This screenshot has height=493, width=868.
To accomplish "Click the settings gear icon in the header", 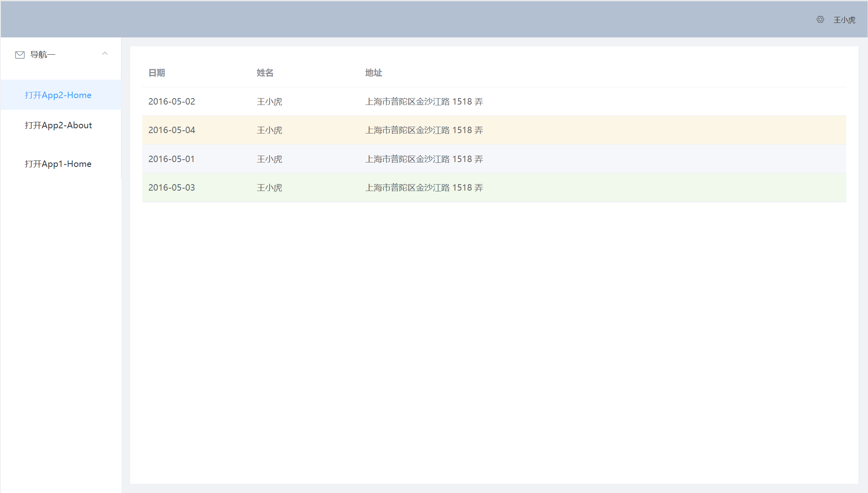I will [x=820, y=19].
